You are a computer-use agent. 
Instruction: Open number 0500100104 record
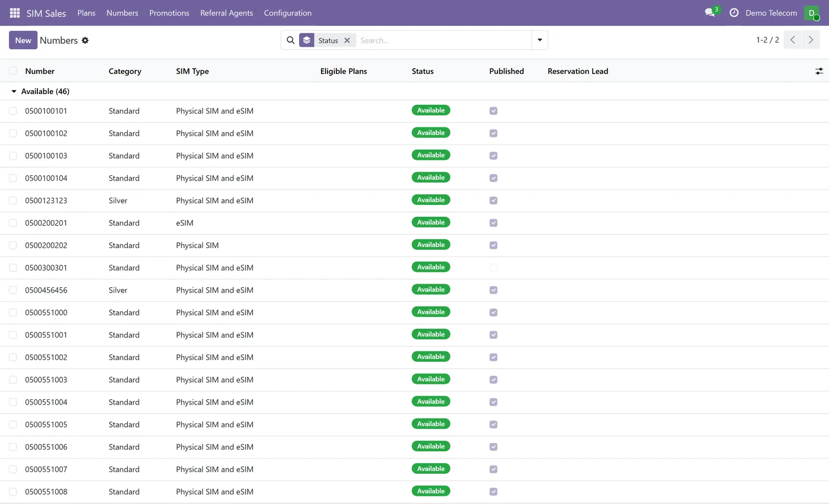pos(46,178)
